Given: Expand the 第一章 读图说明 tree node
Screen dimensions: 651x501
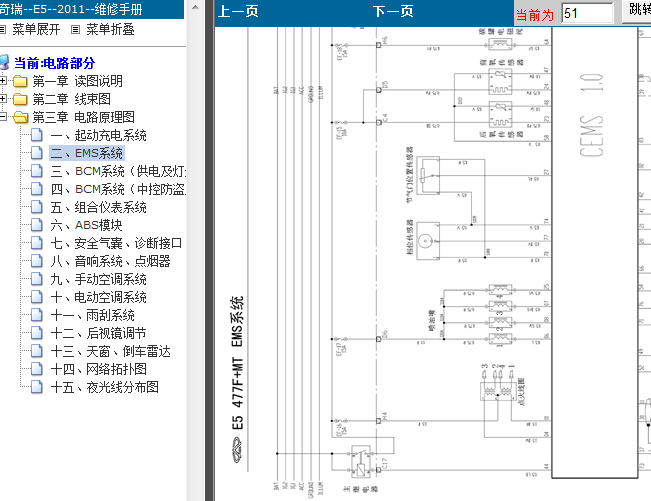Looking at the screenshot, I should click(3, 81).
